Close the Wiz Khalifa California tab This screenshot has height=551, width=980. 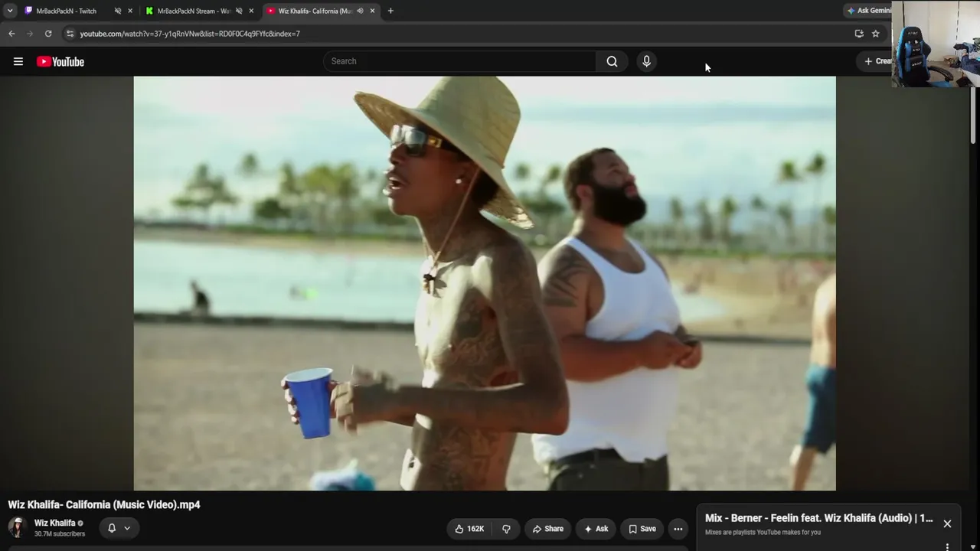tap(372, 11)
